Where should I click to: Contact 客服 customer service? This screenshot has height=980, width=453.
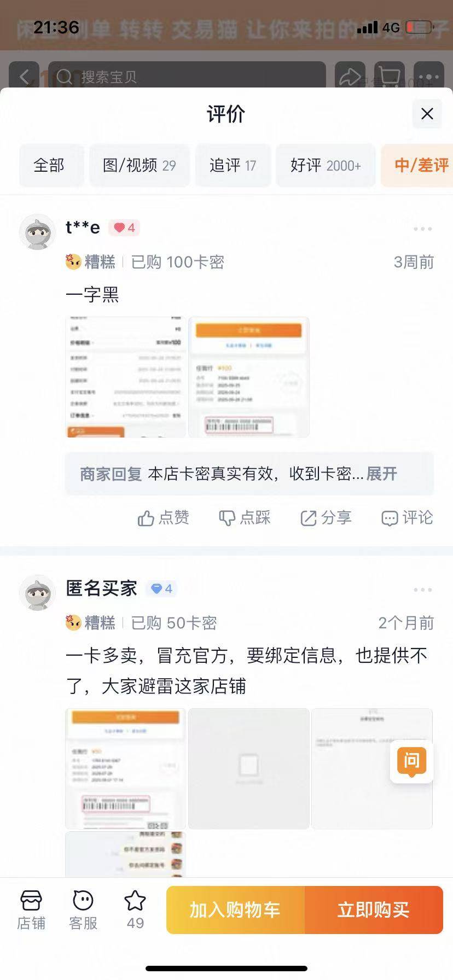pos(83,910)
